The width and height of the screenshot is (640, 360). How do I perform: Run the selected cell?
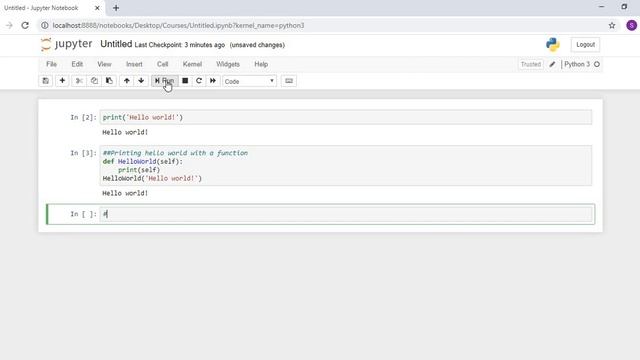pyautogui.click(x=164, y=81)
